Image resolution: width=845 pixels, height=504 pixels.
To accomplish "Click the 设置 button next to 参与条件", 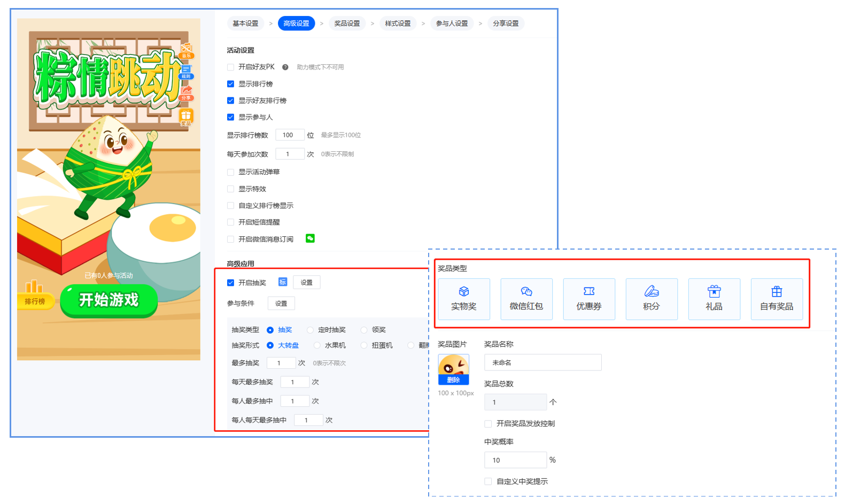I will tap(281, 304).
